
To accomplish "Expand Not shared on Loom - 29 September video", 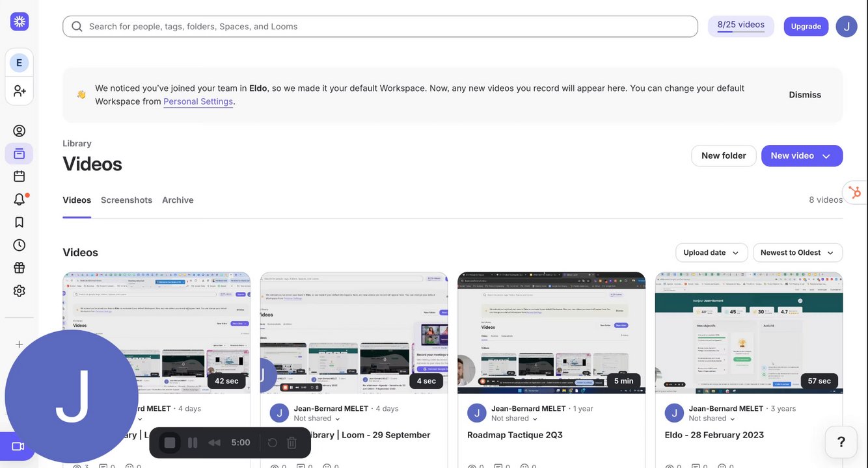I will tap(317, 419).
